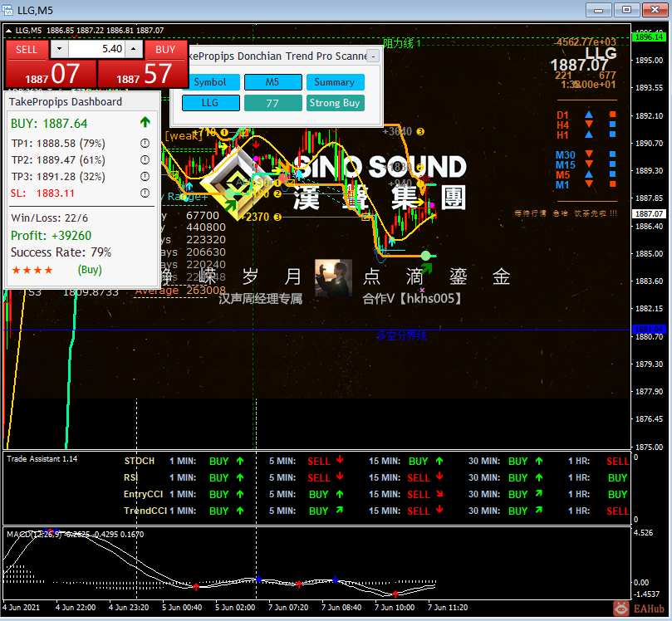
Task: Click the M5 blue up-triangle trend icon
Action: (x=589, y=174)
